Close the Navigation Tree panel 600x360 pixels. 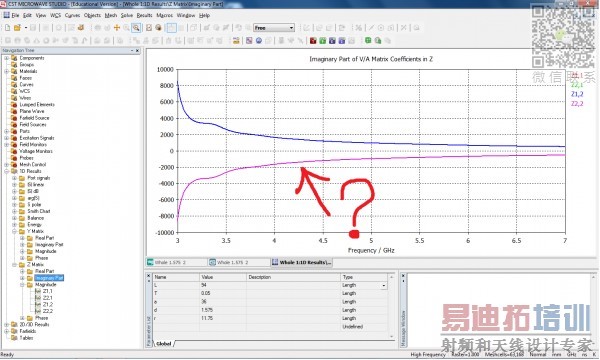pyautogui.click(x=137, y=50)
